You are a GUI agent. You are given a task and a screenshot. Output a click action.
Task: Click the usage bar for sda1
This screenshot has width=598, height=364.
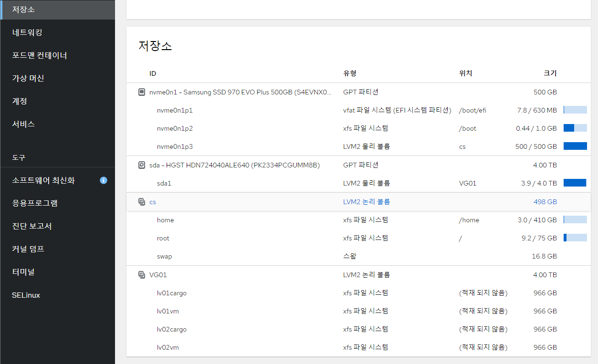pyautogui.click(x=575, y=183)
